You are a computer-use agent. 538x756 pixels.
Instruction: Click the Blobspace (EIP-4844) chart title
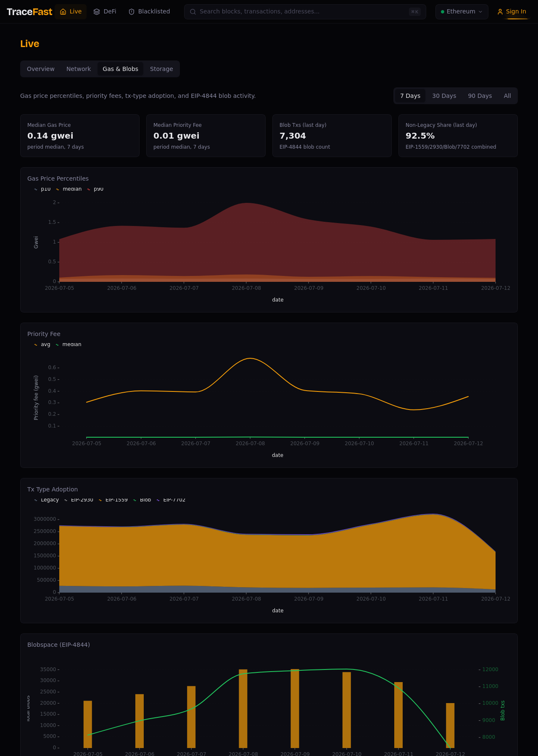tap(58, 645)
